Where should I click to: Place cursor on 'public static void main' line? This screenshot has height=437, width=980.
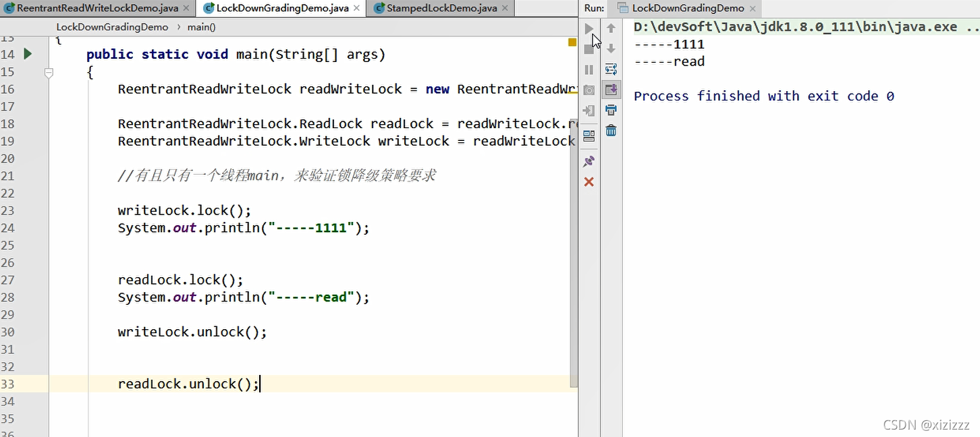[x=236, y=55]
